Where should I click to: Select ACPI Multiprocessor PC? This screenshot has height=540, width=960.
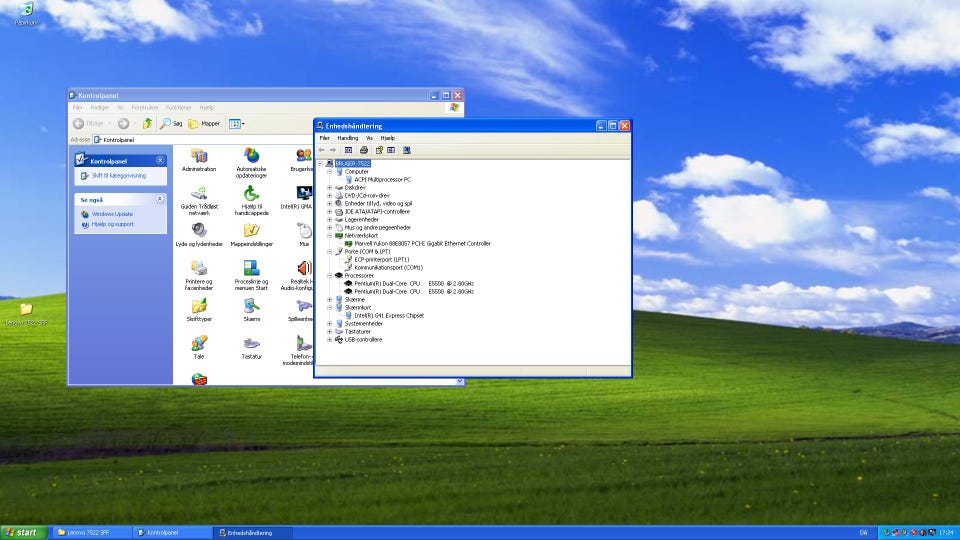[x=383, y=179]
